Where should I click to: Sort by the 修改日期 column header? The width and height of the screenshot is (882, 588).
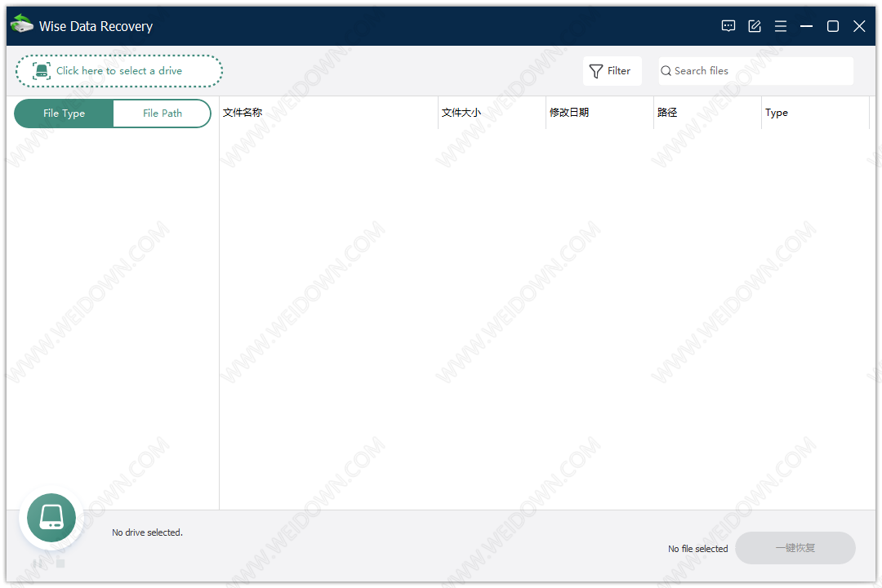point(599,113)
